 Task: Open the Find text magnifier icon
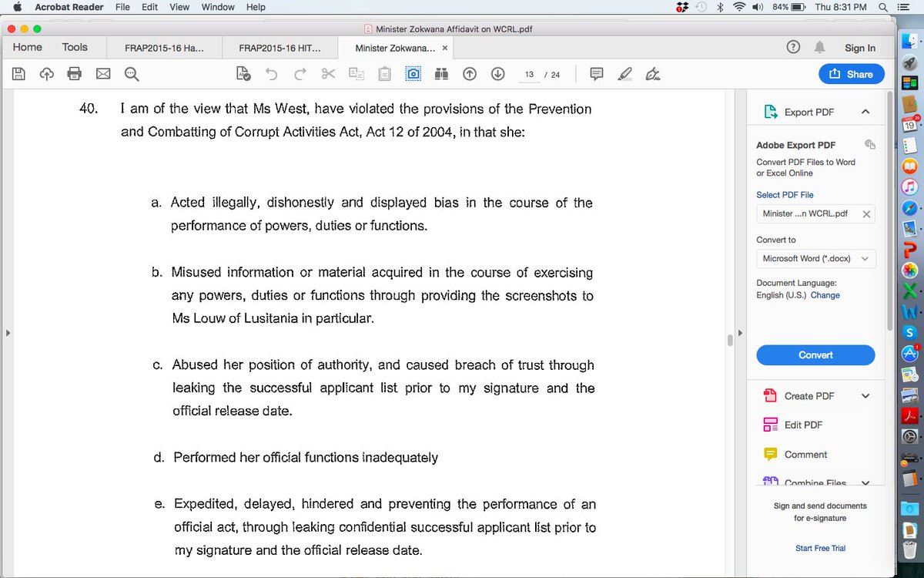[131, 74]
